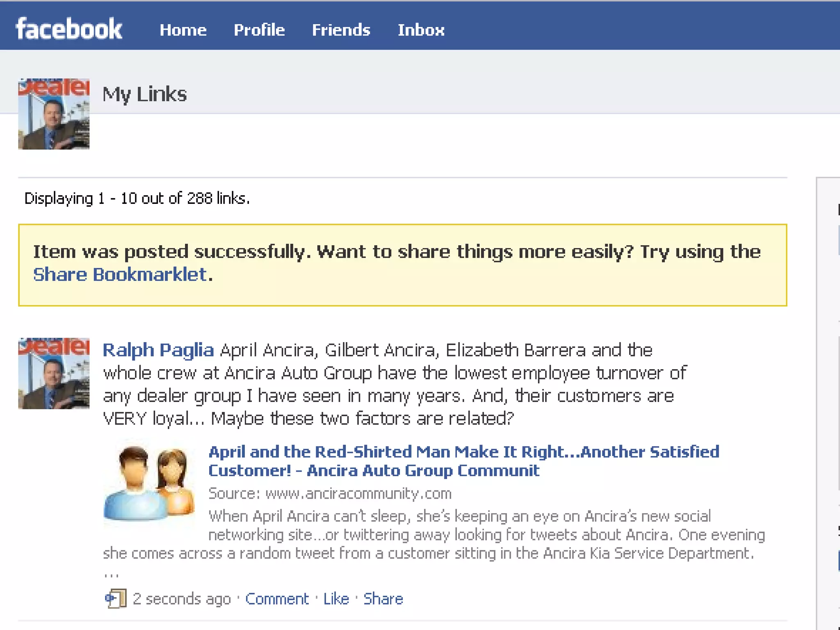Screen dimensions: 840x630
Task: Click the My Links heading
Action: (x=144, y=94)
